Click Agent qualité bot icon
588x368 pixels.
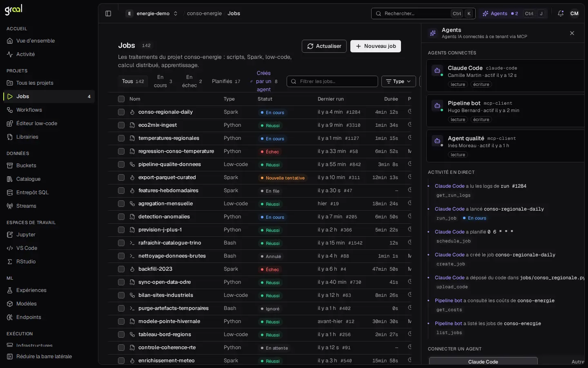(x=437, y=141)
